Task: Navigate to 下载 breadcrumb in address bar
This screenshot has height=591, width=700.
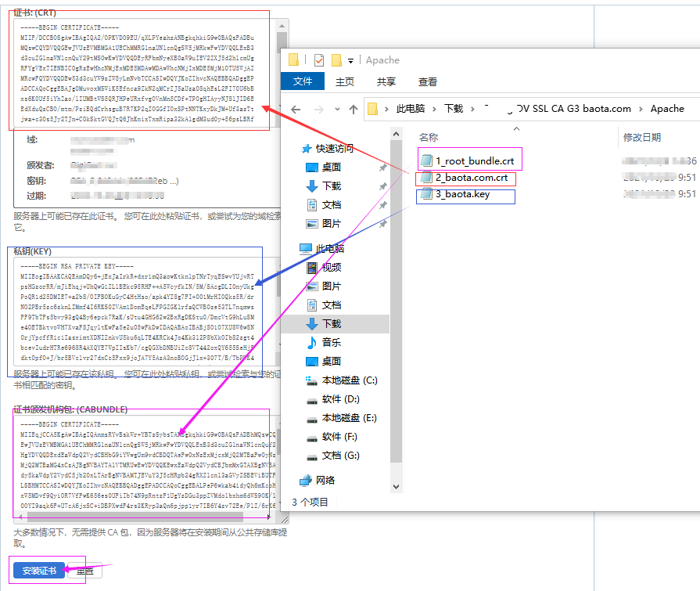Action: click(x=454, y=109)
